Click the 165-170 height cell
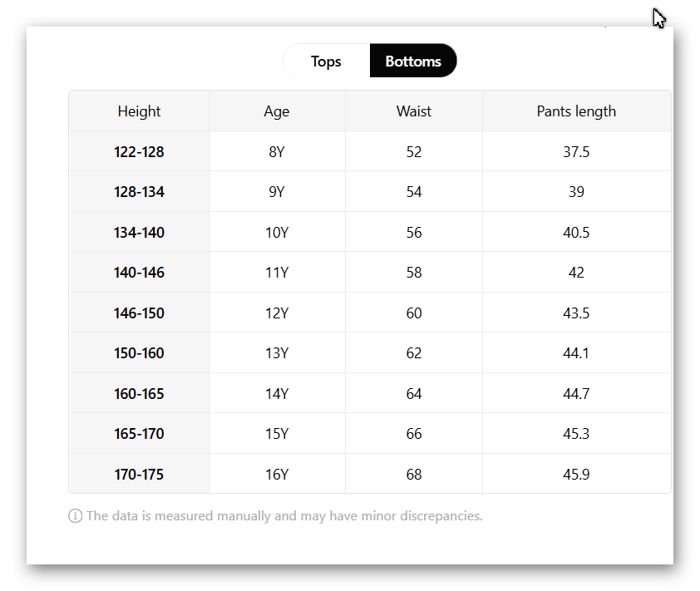 [139, 434]
